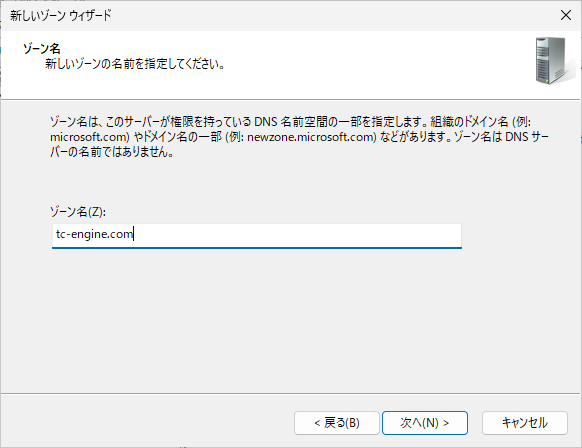
Task: Place cursor before tc-engine in the field
Action: pyautogui.click(x=56, y=234)
